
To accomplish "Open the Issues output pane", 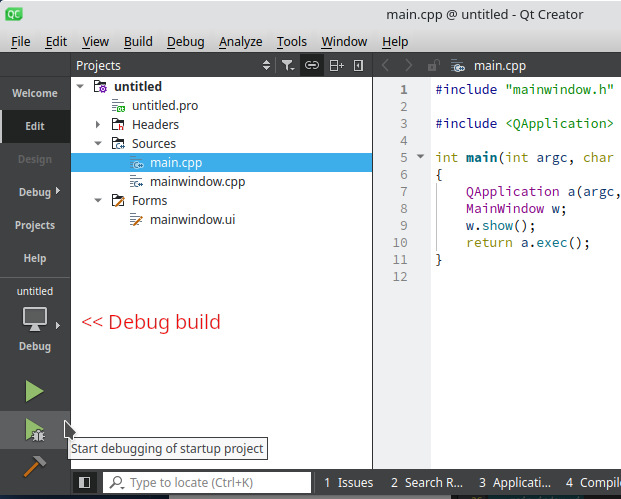I will pos(348,483).
